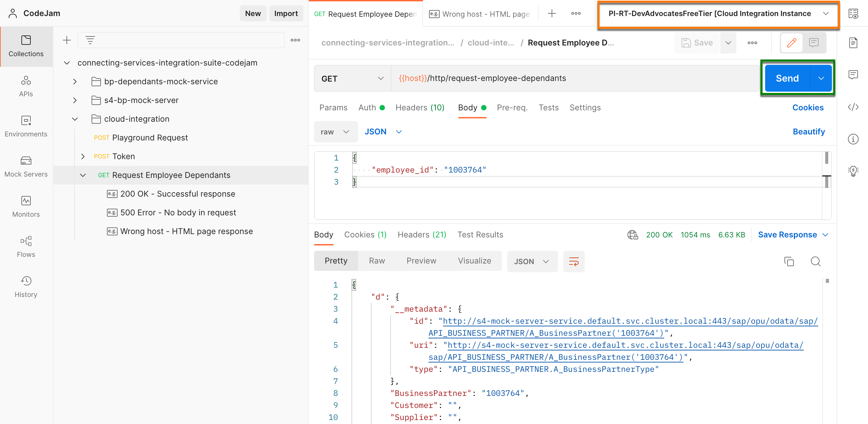Open the Flows sidebar panel
Viewport: 868px width, 424px height.
26,247
